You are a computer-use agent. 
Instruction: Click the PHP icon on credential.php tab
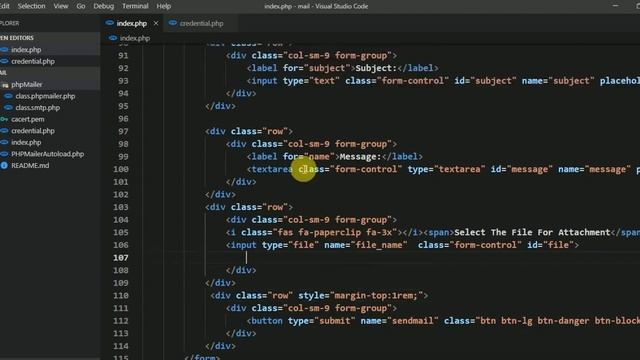[173, 23]
